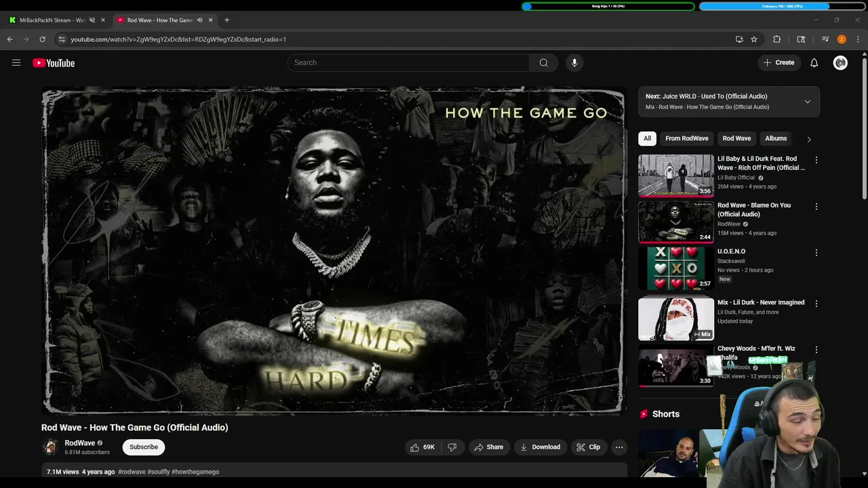Open YouTube notifications bell
Image resolution: width=868 pixels, height=488 pixels.
click(x=814, y=62)
